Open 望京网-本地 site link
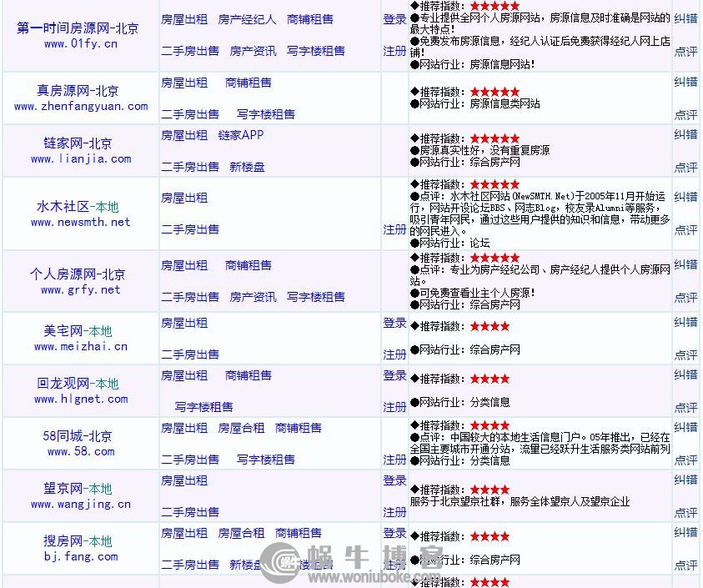703x588 pixels. tap(78, 489)
